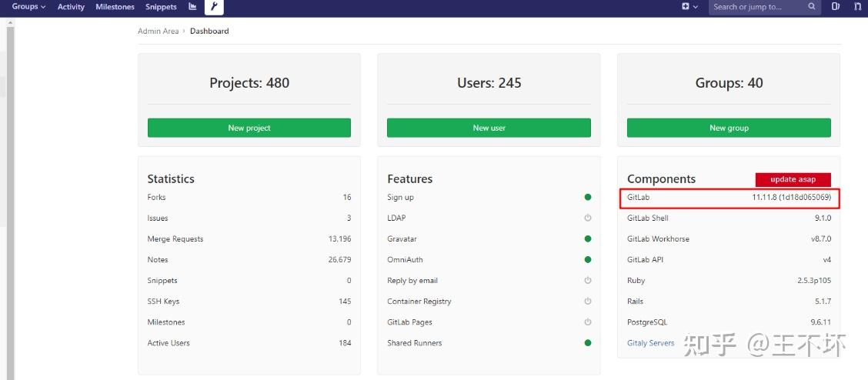This screenshot has width=868, height=380.
Task: Click the magnifier icon in the search box
Action: coord(812,7)
